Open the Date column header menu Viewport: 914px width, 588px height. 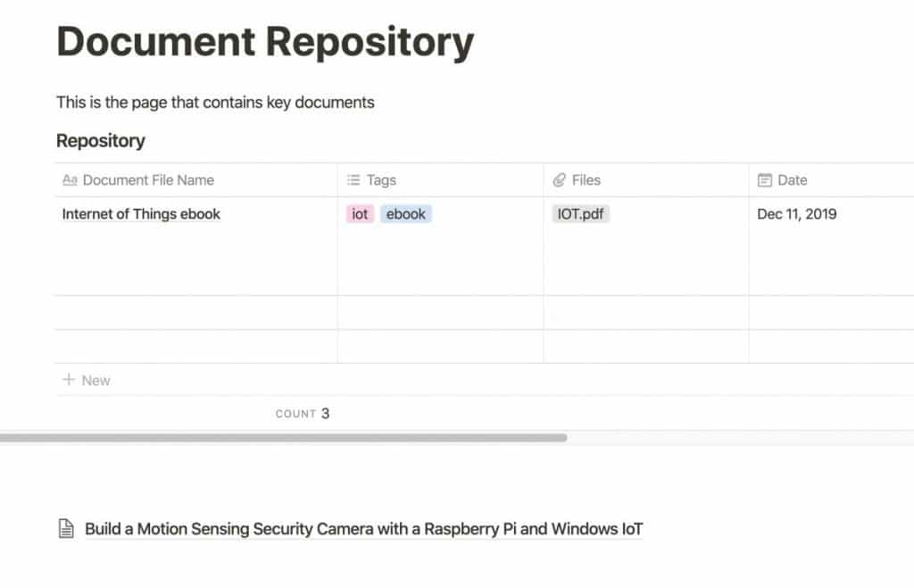point(832,180)
